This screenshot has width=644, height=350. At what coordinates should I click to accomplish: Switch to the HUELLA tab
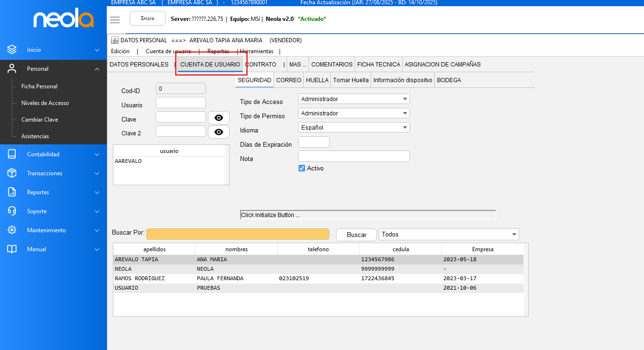[x=317, y=80]
